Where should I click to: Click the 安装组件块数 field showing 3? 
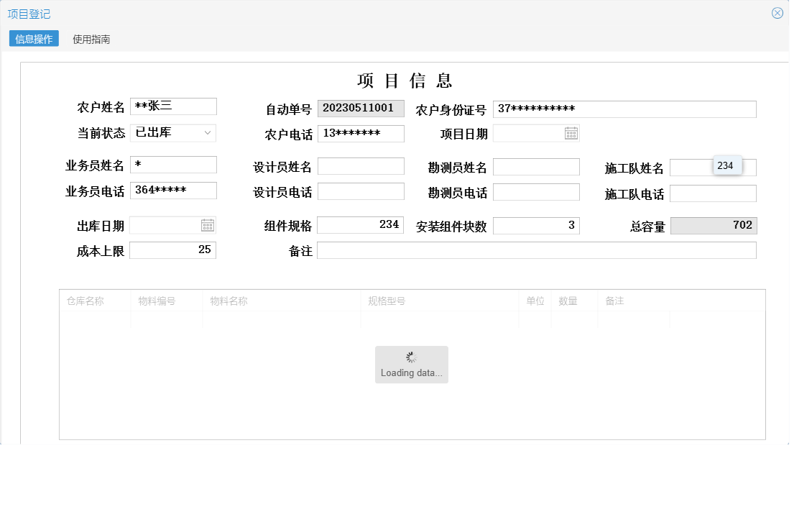pyautogui.click(x=537, y=225)
